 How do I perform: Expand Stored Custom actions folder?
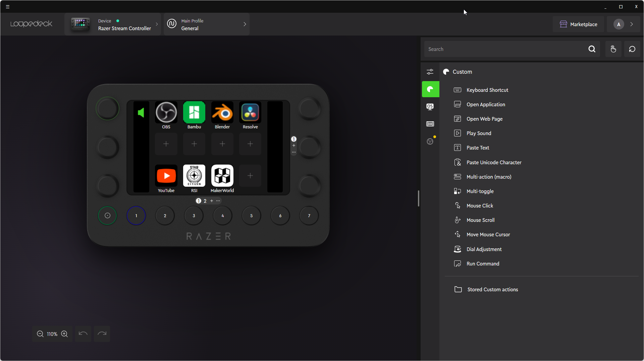pyautogui.click(x=492, y=290)
